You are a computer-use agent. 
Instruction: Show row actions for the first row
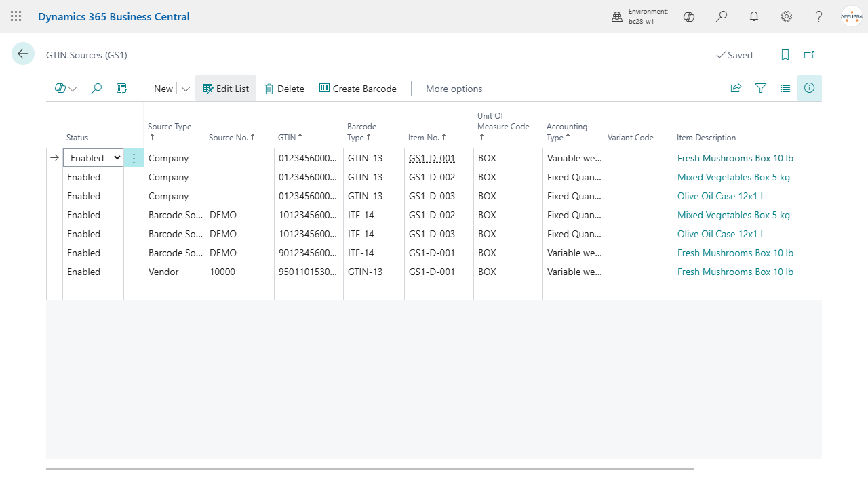click(x=134, y=158)
